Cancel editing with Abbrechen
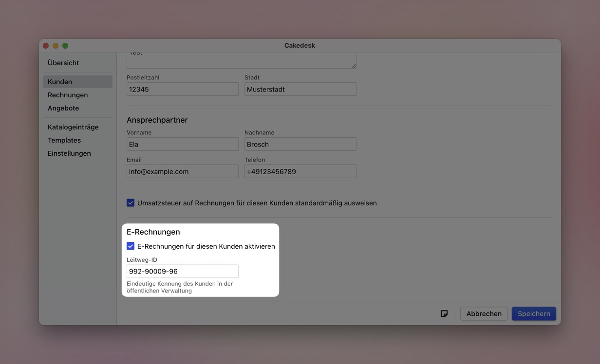The image size is (600, 364). point(484,313)
